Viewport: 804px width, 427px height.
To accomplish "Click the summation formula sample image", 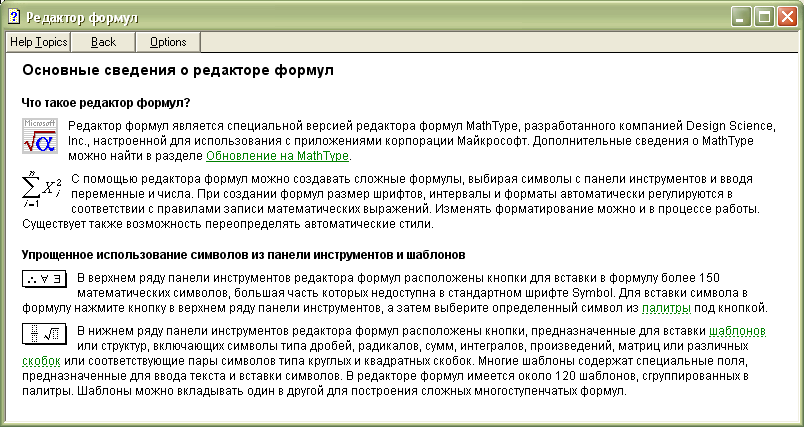I will tap(43, 190).
